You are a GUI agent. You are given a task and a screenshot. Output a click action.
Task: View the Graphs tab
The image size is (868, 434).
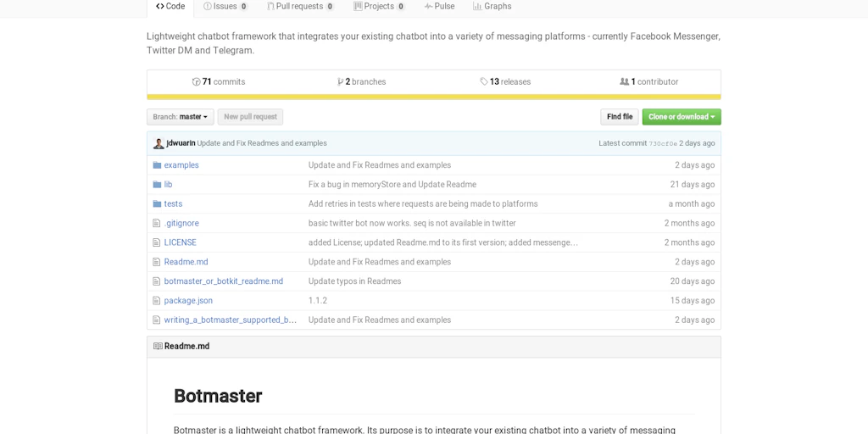pyautogui.click(x=492, y=7)
